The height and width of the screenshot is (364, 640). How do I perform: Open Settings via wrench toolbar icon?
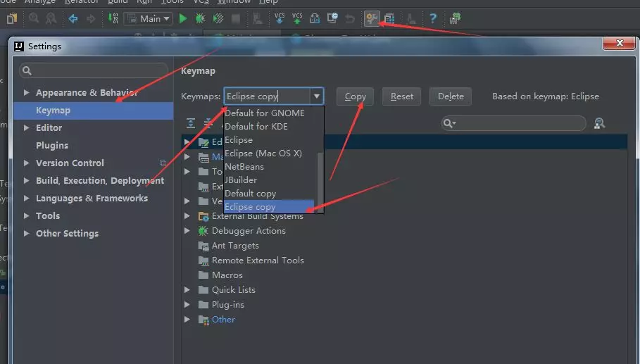[371, 19]
